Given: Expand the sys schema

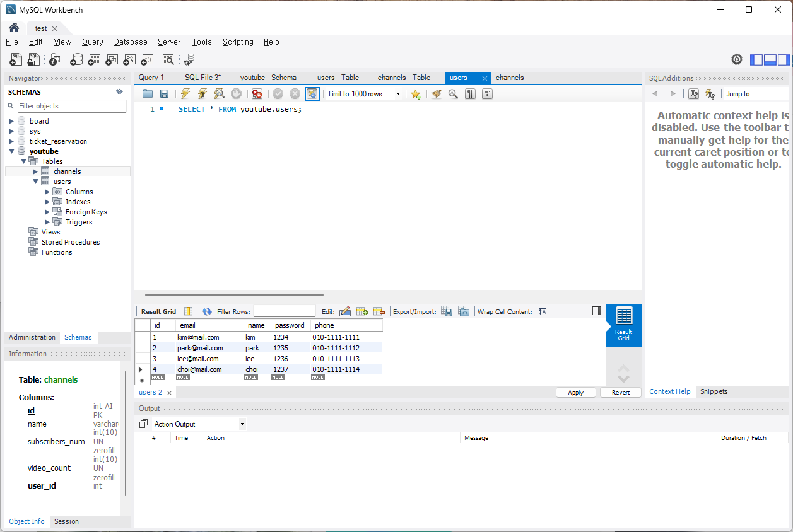Looking at the screenshot, I should (x=11, y=131).
